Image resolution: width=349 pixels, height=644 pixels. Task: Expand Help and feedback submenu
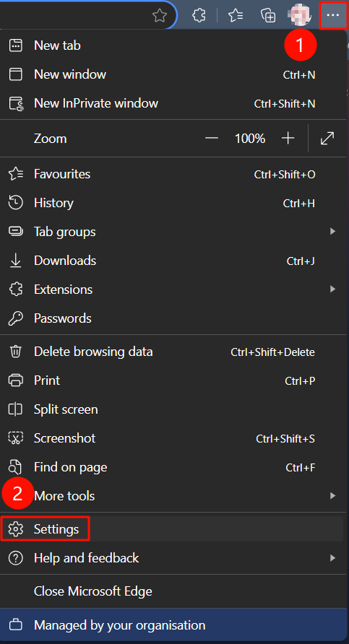pyautogui.click(x=173, y=558)
